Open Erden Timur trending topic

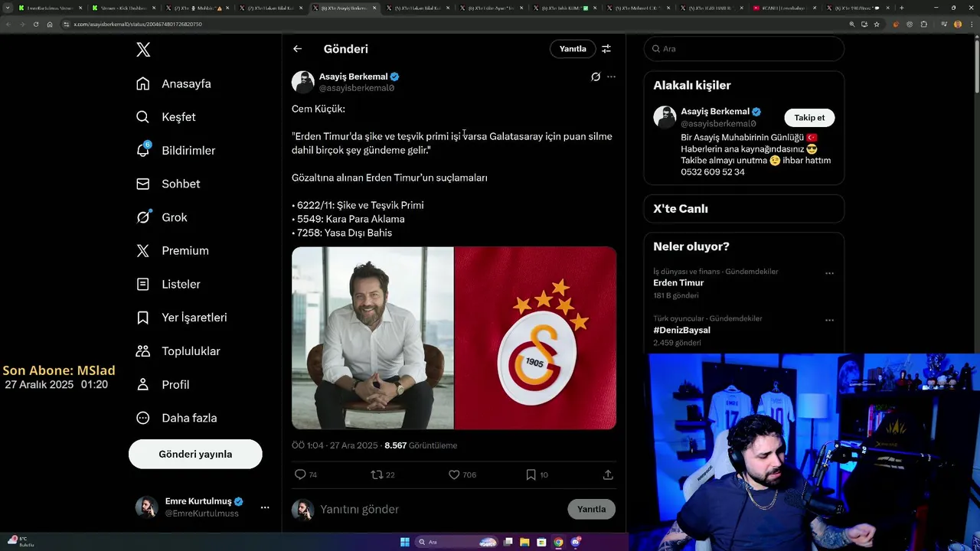point(678,283)
